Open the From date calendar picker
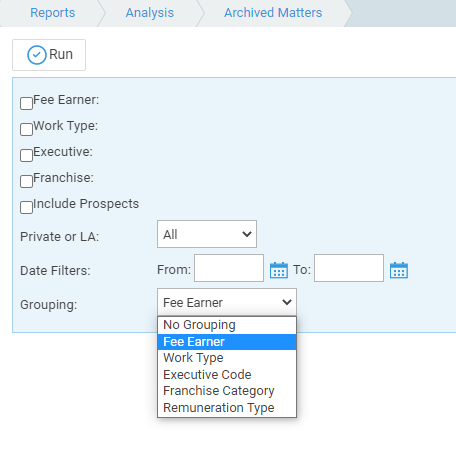The image size is (456, 461). point(279,270)
